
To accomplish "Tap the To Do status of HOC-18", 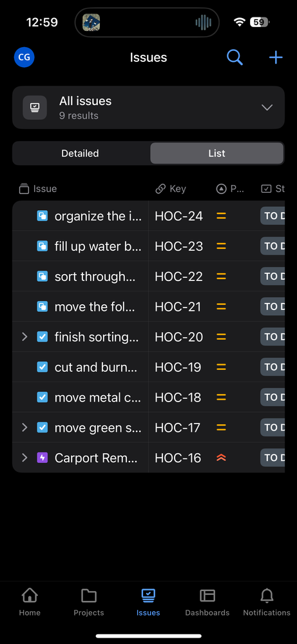I will tap(273, 397).
